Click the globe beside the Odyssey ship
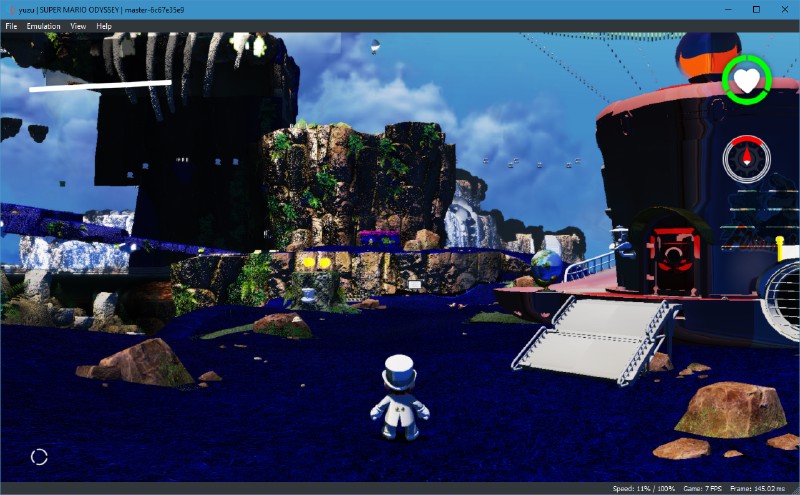 click(x=546, y=265)
